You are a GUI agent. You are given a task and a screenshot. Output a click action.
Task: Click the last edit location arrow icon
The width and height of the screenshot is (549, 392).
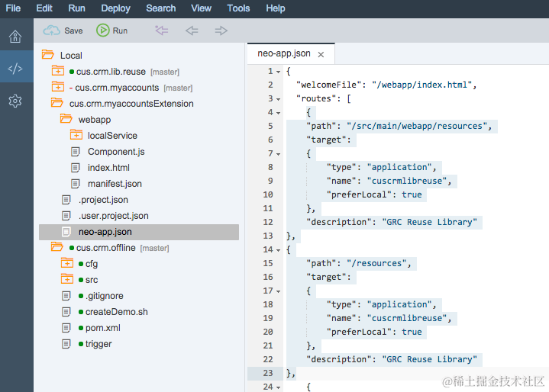pyautogui.click(x=161, y=31)
